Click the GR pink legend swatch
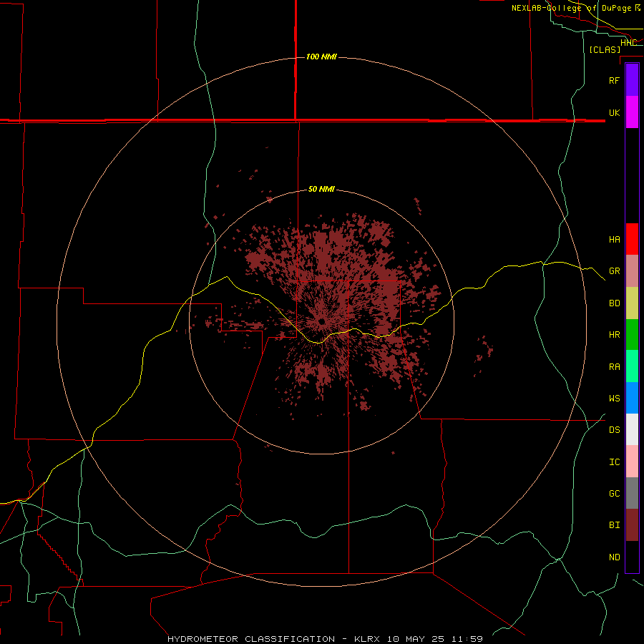 point(632,271)
